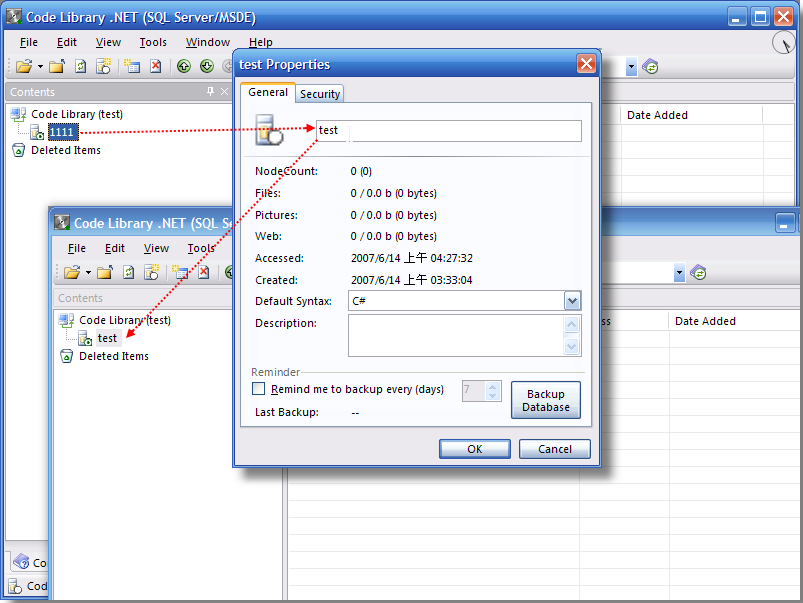Viewport: 803px width, 603px height.
Task: Click folder-up icon in top window toolbar
Action: tap(57, 66)
